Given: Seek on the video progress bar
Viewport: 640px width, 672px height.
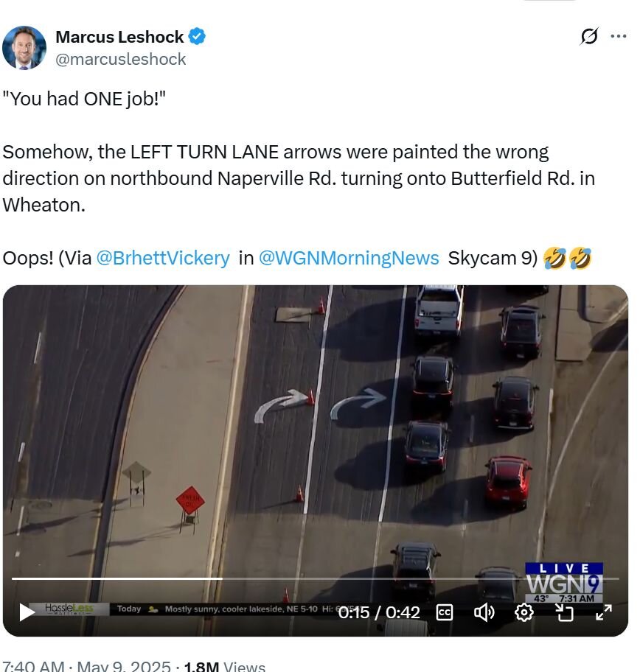Looking at the screenshot, I should (316, 578).
